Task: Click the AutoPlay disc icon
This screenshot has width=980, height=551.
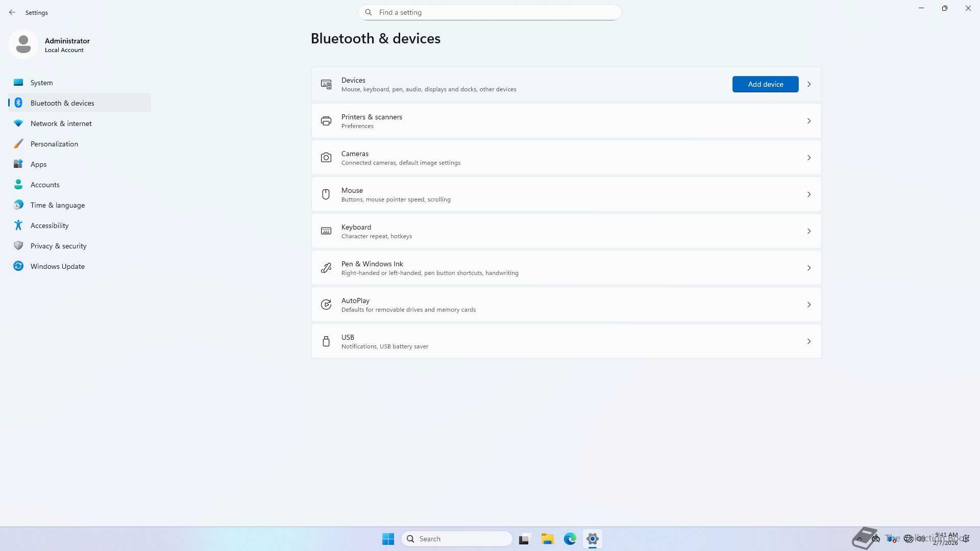Action: [x=326, y=305]
